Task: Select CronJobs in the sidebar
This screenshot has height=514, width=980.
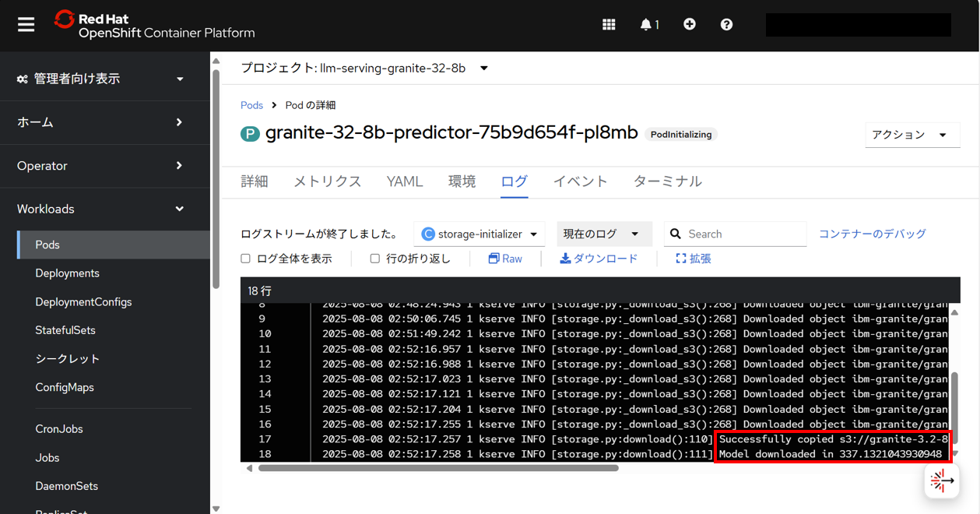Action: coord(114,429)
